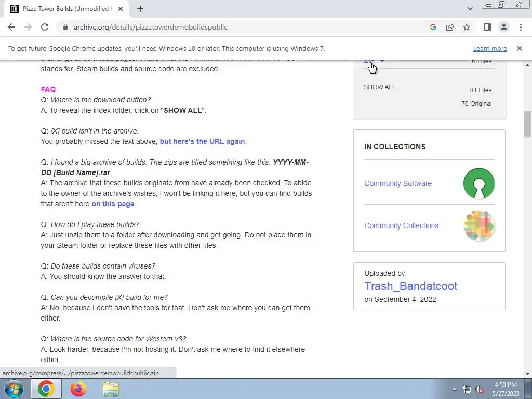Click the '81 Files' count
Image resolution: width=532 pixels, height=399 pixels.
[x=481, y=90]
